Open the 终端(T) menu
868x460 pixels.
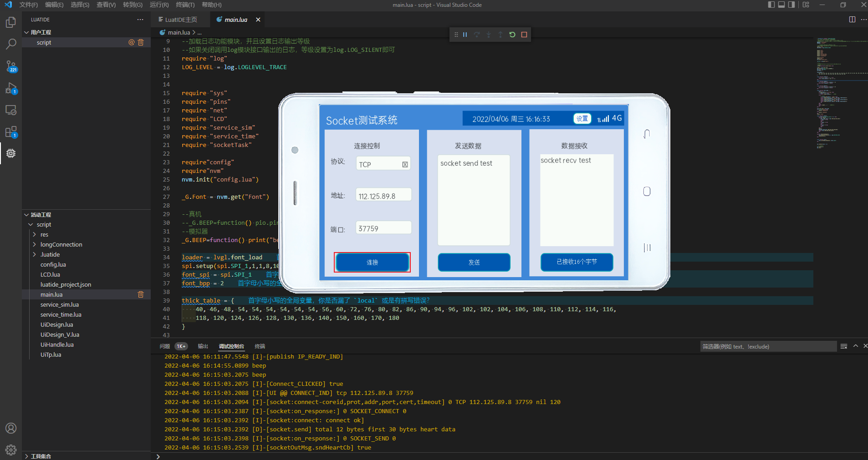pyautogui.click(x=185, y=5)
